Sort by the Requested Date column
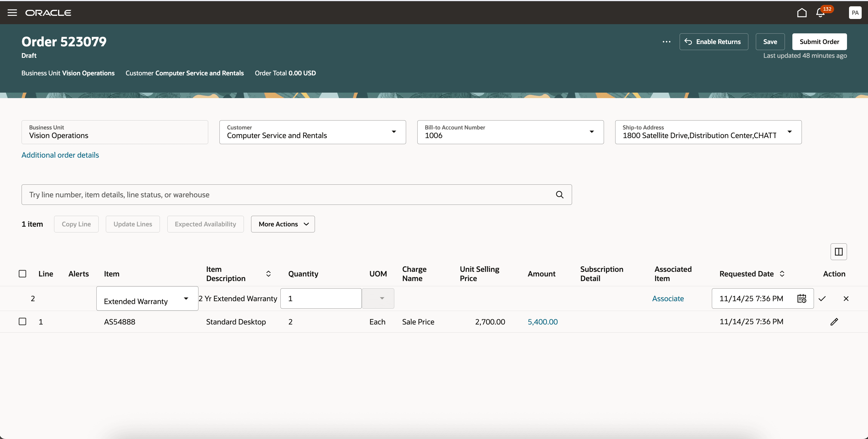This screenshot has width=868, height=439. pos(782,274)
